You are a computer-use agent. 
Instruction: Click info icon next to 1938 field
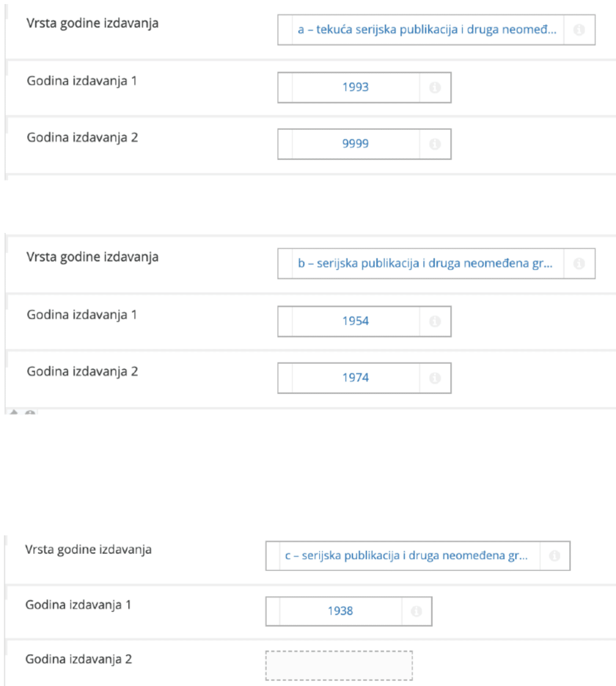[416, 611]
